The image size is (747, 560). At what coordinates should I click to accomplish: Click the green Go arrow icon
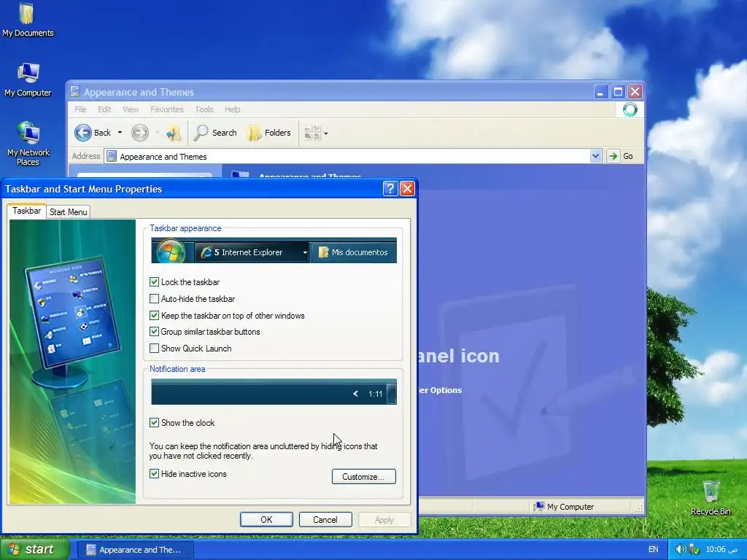click(x=613, y=156)
